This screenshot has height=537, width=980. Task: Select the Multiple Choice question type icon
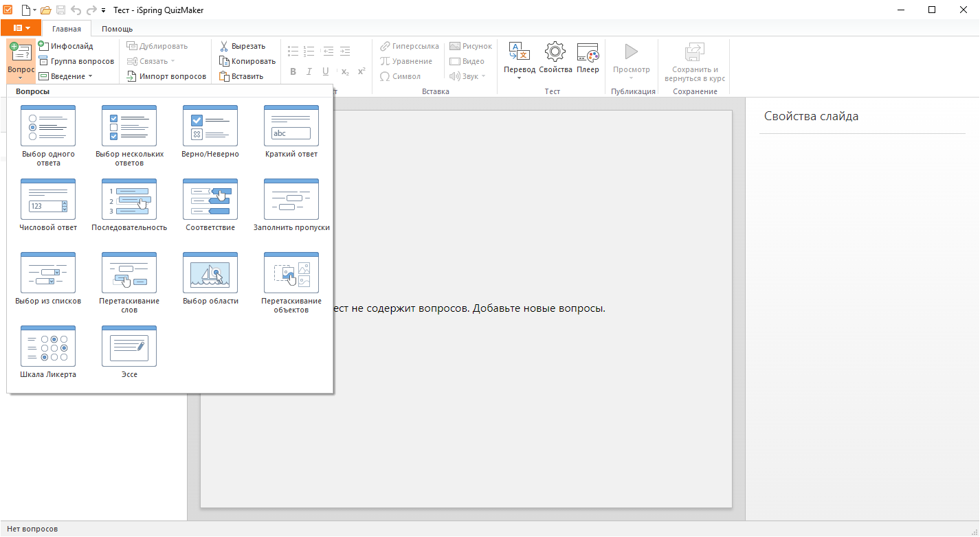coord(48,126)
